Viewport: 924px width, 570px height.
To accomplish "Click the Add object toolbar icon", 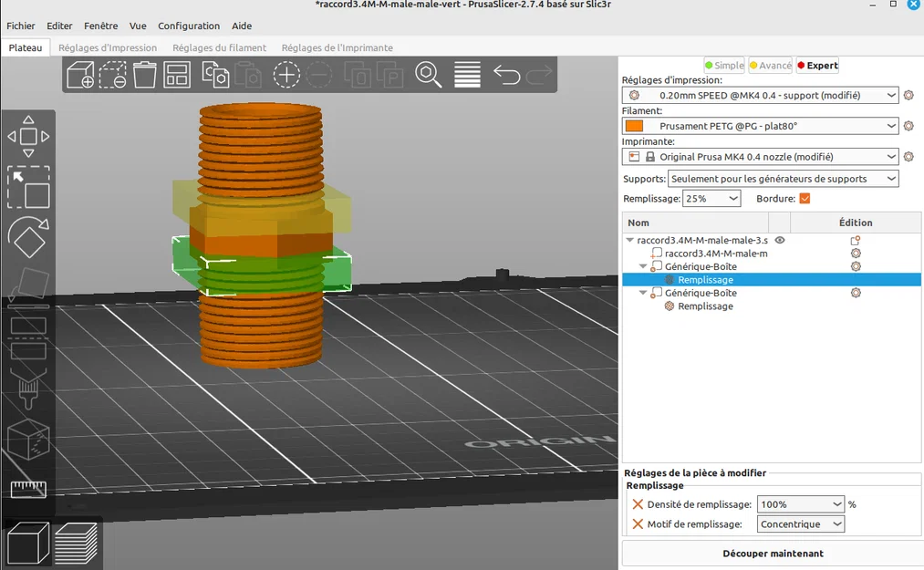I will (80, 75).
